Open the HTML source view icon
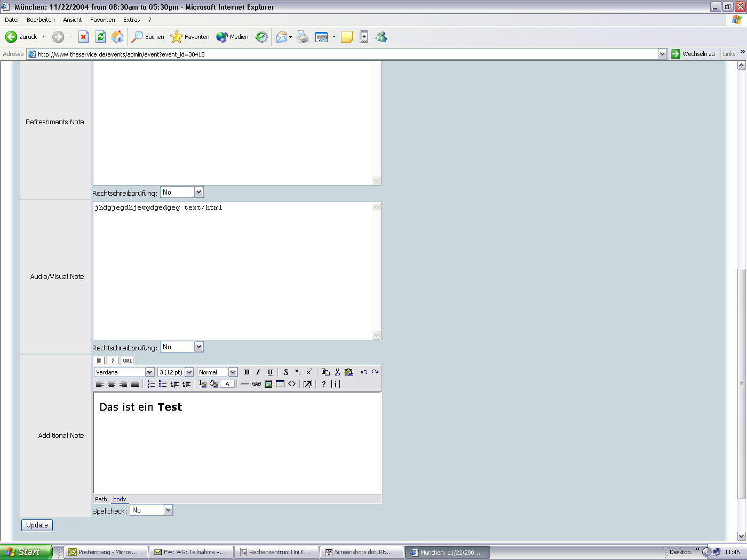747x560 pixels. click(292, 383)
